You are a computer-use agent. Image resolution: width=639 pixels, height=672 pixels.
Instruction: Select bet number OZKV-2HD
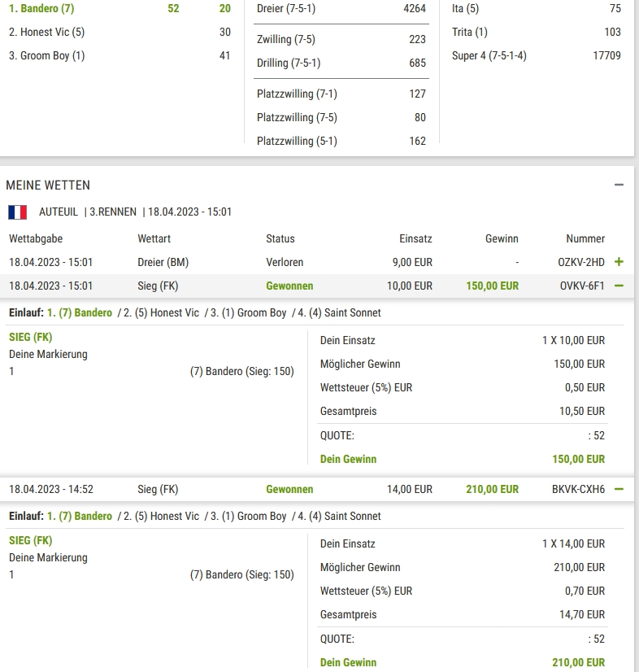[x=580, y=262]
